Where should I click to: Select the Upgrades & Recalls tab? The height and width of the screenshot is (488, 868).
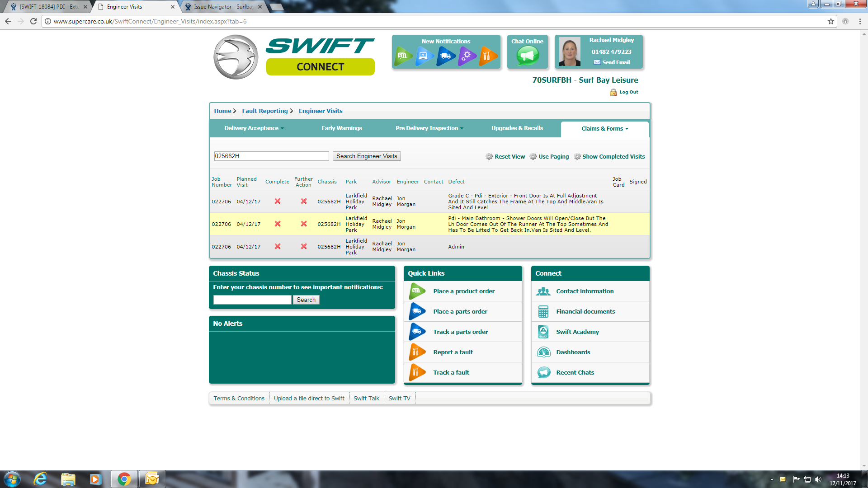(x=517, y=128)
